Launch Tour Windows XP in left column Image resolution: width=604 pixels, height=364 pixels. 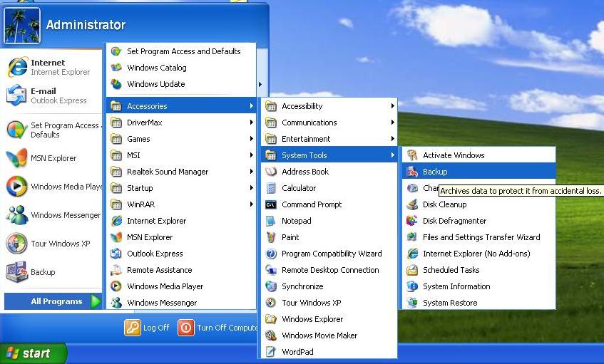click(x=52, y=244)
